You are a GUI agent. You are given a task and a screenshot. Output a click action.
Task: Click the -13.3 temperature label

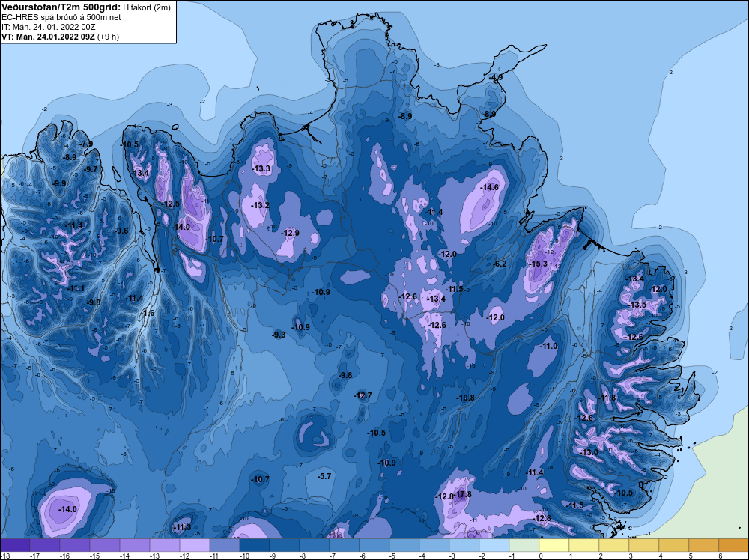[x=261, y=168]
